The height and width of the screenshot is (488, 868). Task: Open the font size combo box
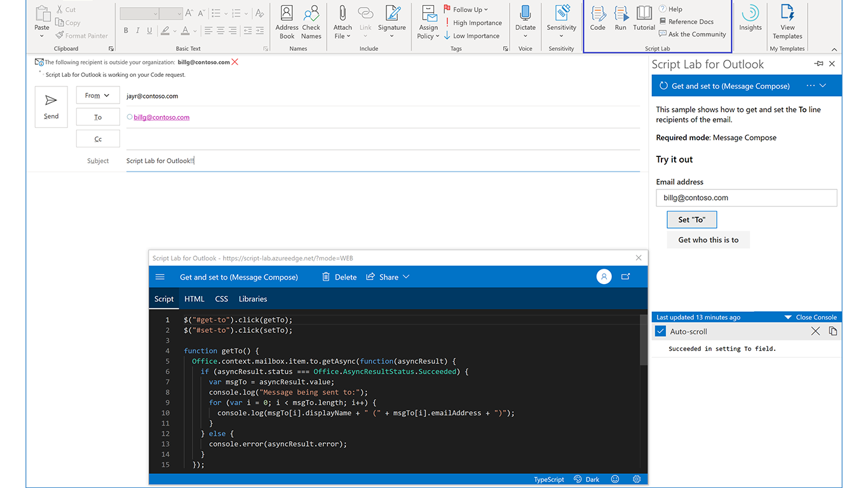coord(171,13)
